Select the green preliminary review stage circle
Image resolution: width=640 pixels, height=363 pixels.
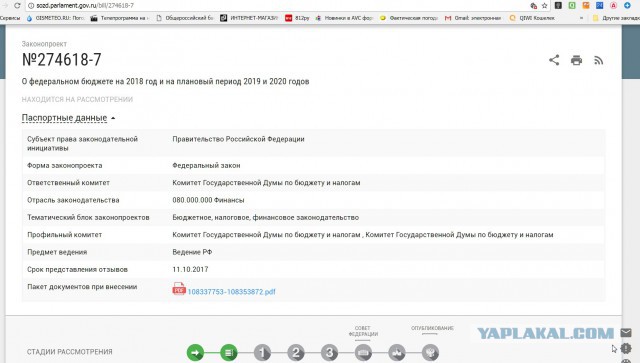pyautogui.click(x=229, y=352)
